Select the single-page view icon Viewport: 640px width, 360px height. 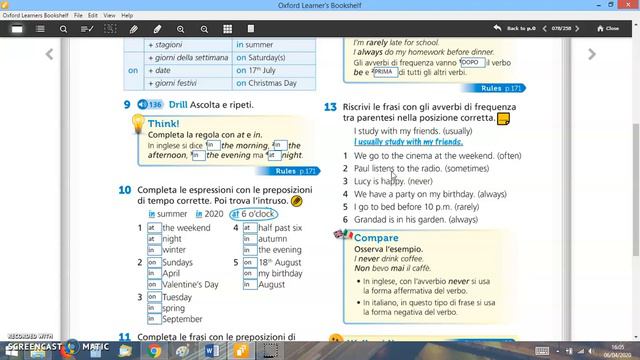17,29
